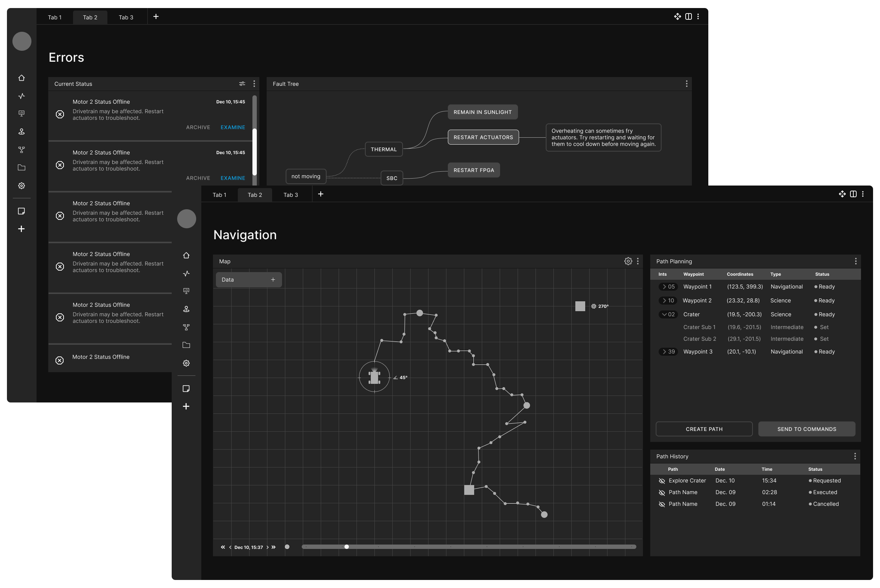The width and height of the screenshot is (880, 588).
Task: Toggle visibility of Dec. 09 02:28 path
Action: (x=662, y=492)
